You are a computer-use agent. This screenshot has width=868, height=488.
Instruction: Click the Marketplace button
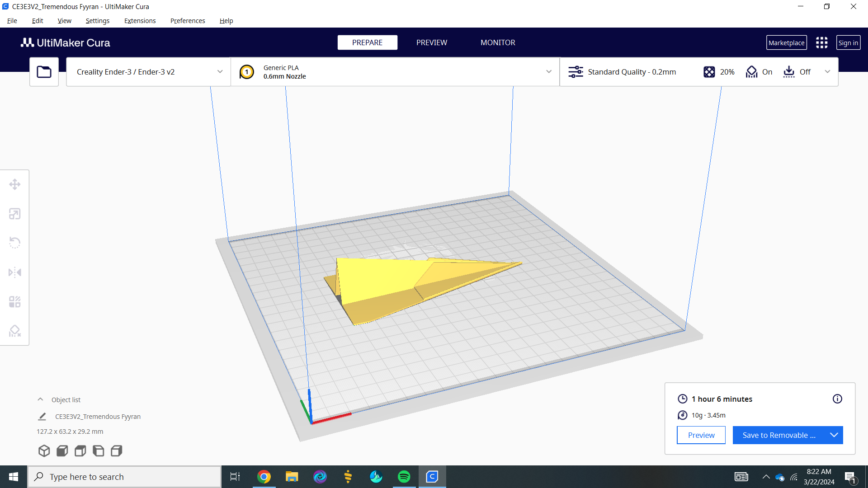click(787, 42)
